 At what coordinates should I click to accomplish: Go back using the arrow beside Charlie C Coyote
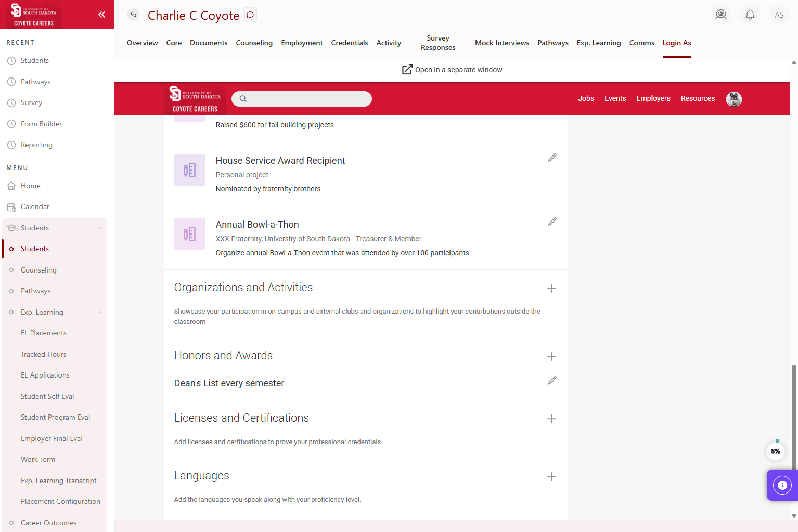(134, 15)
